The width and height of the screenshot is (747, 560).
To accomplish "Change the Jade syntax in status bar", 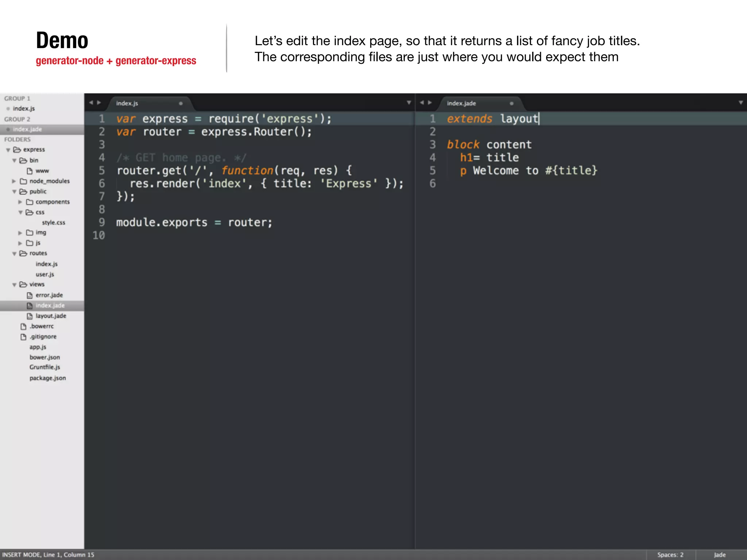I will point(719,555).
